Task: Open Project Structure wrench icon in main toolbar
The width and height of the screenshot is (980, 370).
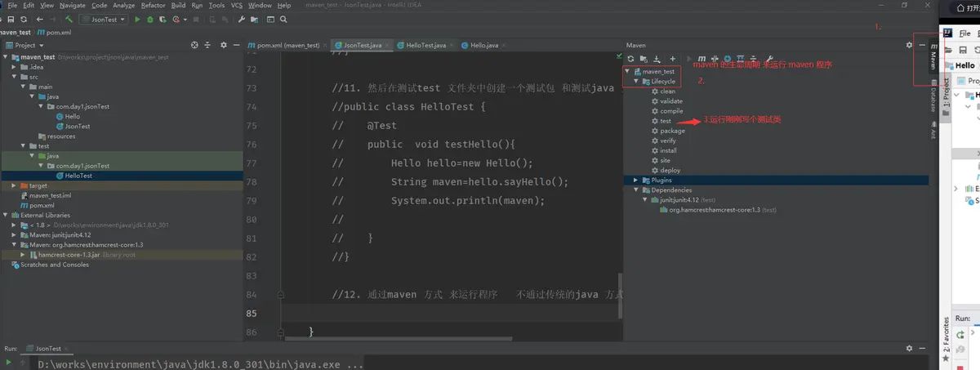Action: point(240,18)
